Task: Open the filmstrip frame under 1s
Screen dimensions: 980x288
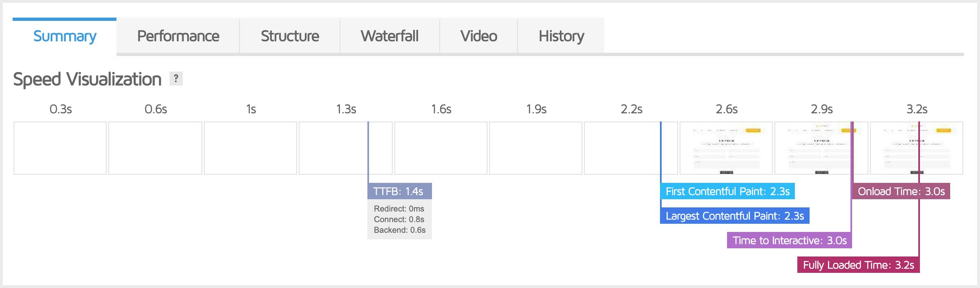Action: [x=251, y=148]
